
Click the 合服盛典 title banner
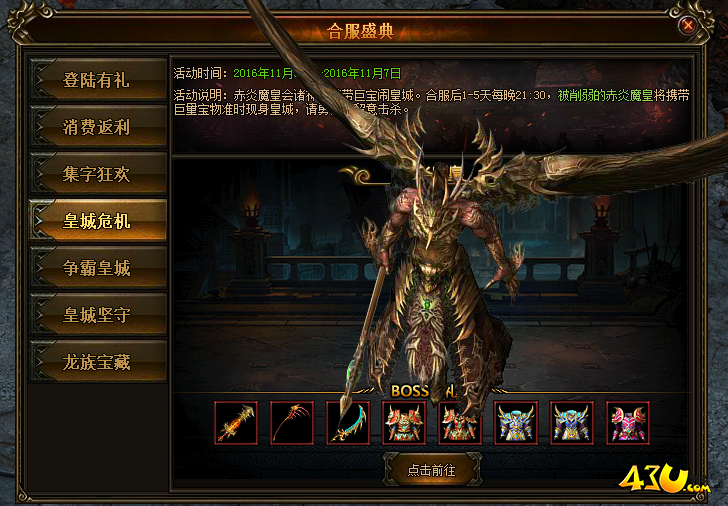pos(360,31)
